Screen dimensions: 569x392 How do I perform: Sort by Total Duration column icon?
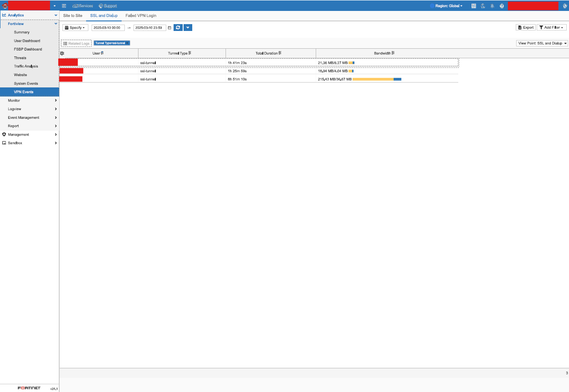pyautogui.click(x=280, y=53)
